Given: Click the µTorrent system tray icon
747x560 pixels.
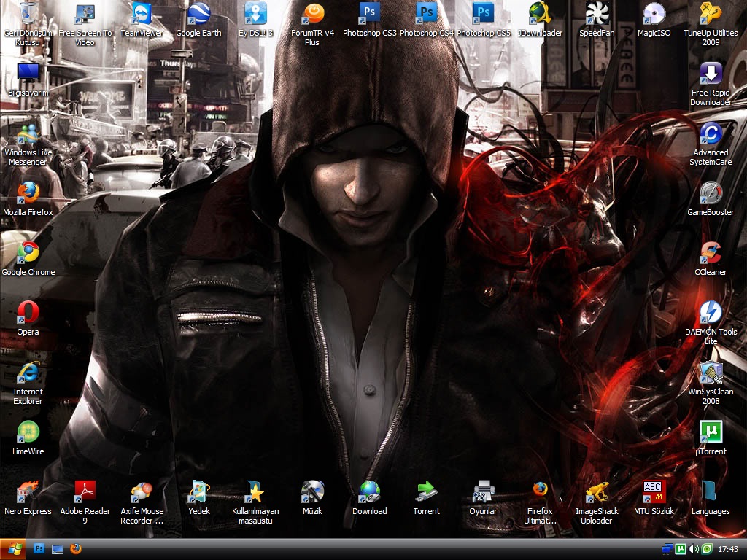Looking at the screenshot, I should 681,549.
